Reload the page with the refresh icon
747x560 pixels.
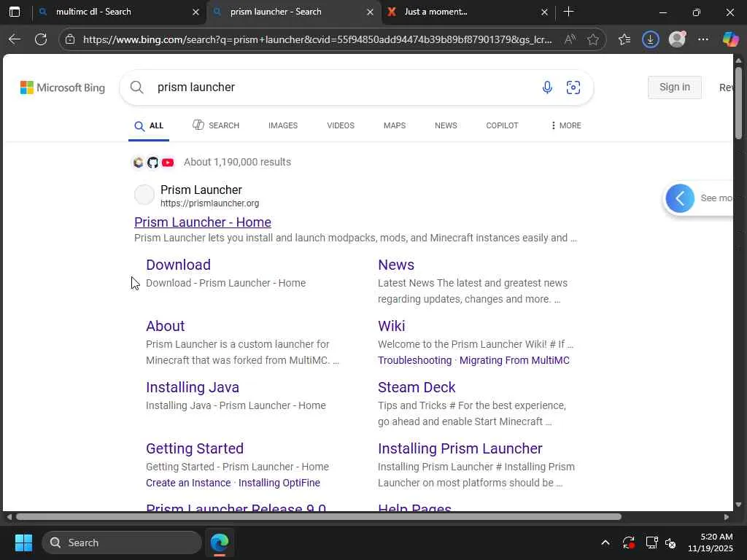click(41, 39)
